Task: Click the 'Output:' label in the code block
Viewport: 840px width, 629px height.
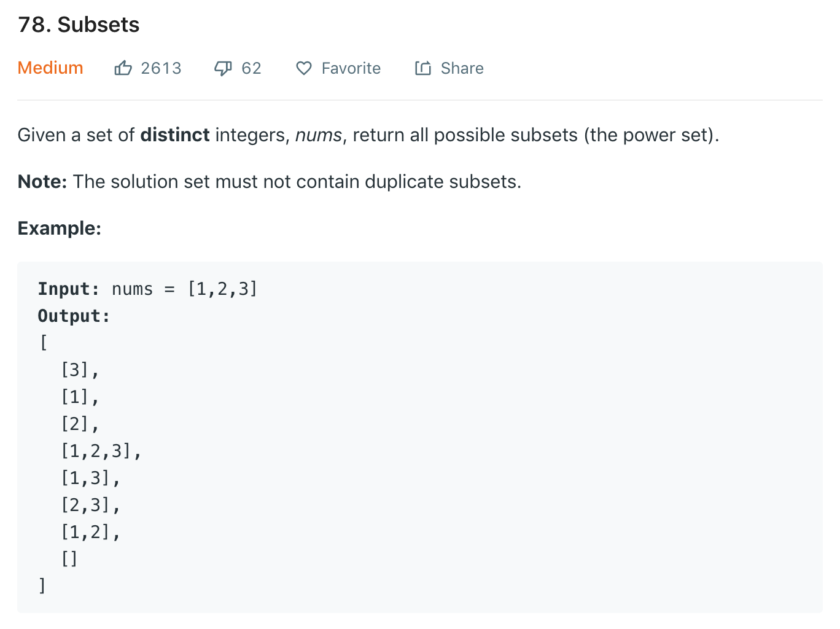Action: pos(74,316)
